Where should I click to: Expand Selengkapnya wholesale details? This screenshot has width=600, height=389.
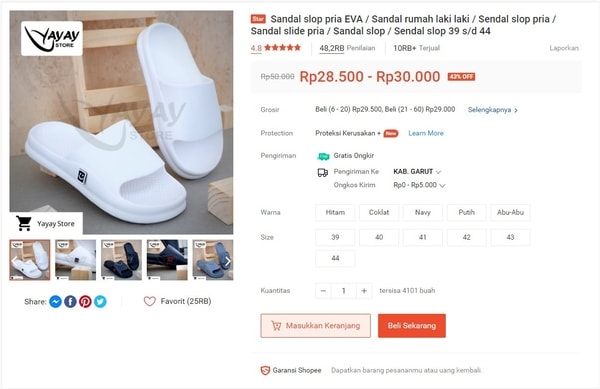click(x=493, y=110)
